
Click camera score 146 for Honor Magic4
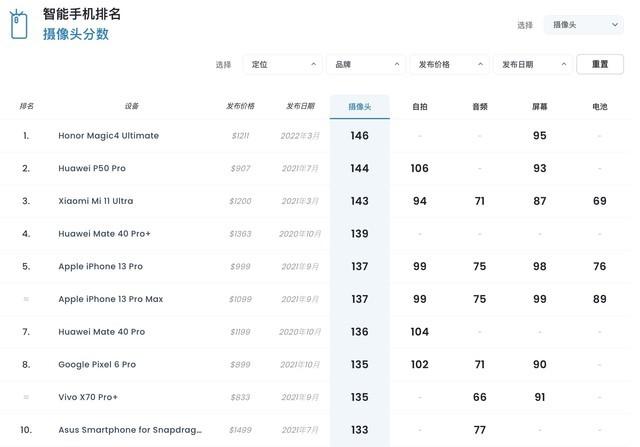(x=360, y=136)
